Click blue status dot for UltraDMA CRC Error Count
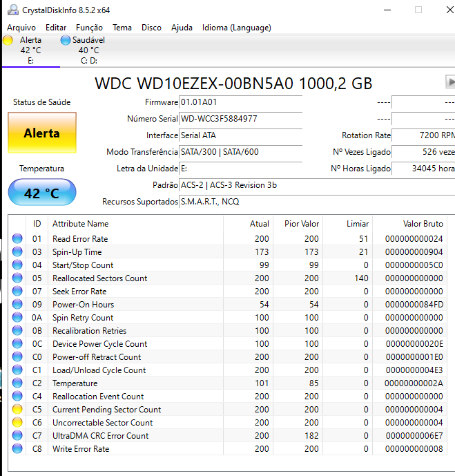The width and height of the screenshot is (455, 476). pyautogui.click(x=17, y=435)
